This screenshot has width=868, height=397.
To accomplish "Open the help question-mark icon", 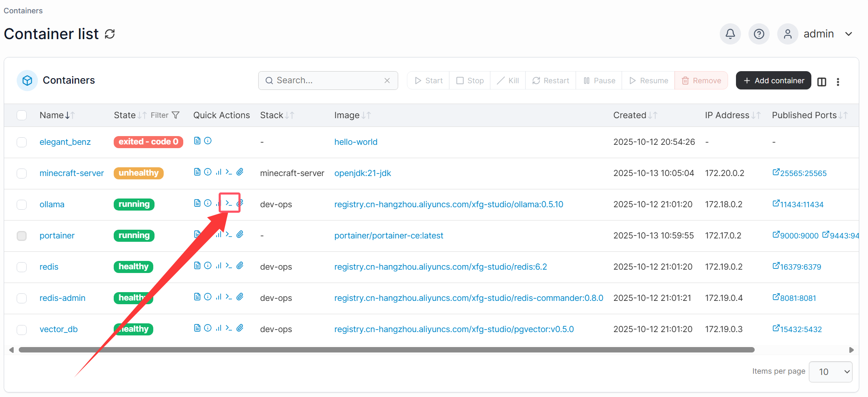I will [x=758, y=34].
